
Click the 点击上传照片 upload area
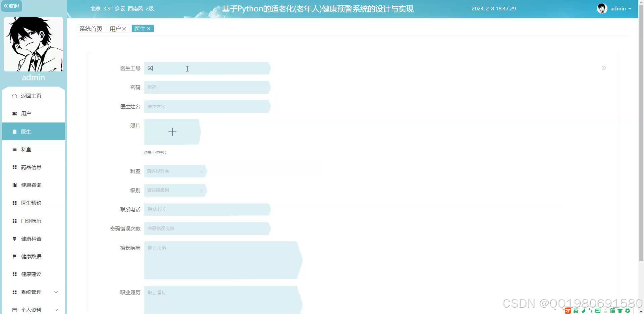point(172,132)
